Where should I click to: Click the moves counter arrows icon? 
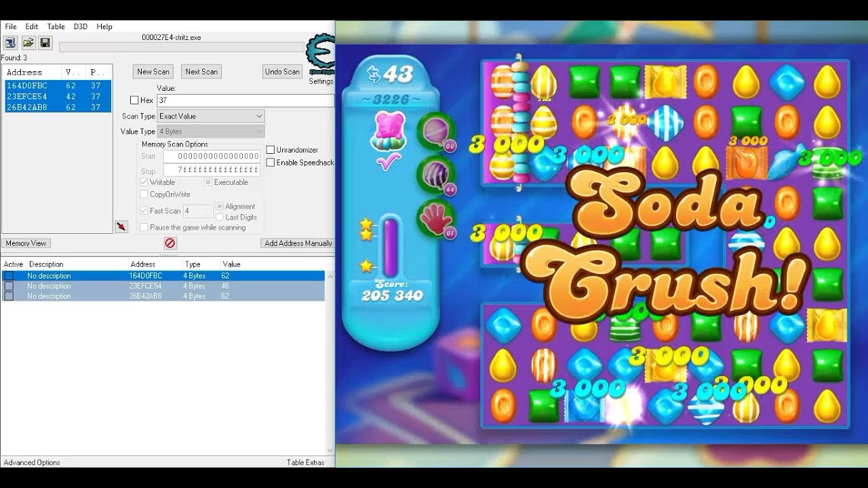click(374, 75)
